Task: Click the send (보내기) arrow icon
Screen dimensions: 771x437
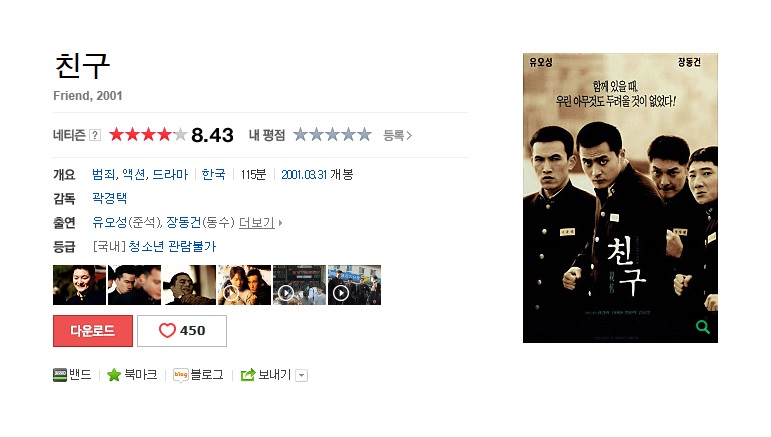Action: tap(248, 375)
